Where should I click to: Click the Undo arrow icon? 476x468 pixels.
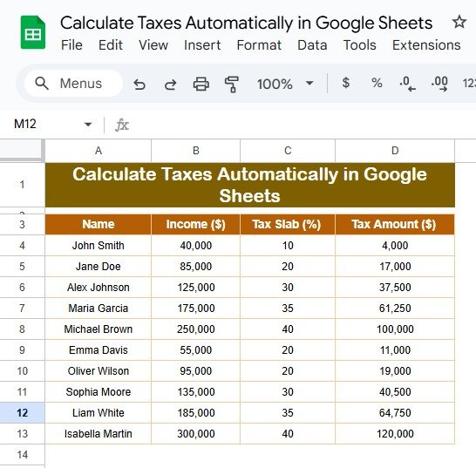coord(139,84)
